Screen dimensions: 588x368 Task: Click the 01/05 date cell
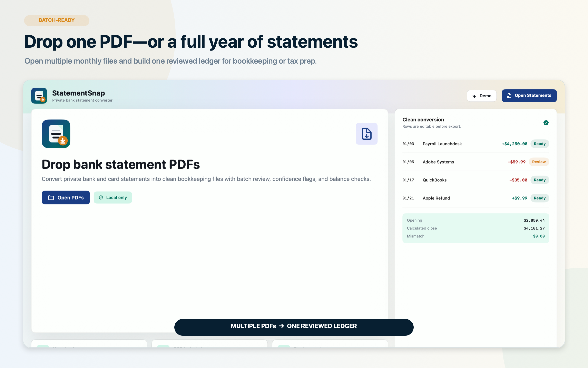pos(408,162)
